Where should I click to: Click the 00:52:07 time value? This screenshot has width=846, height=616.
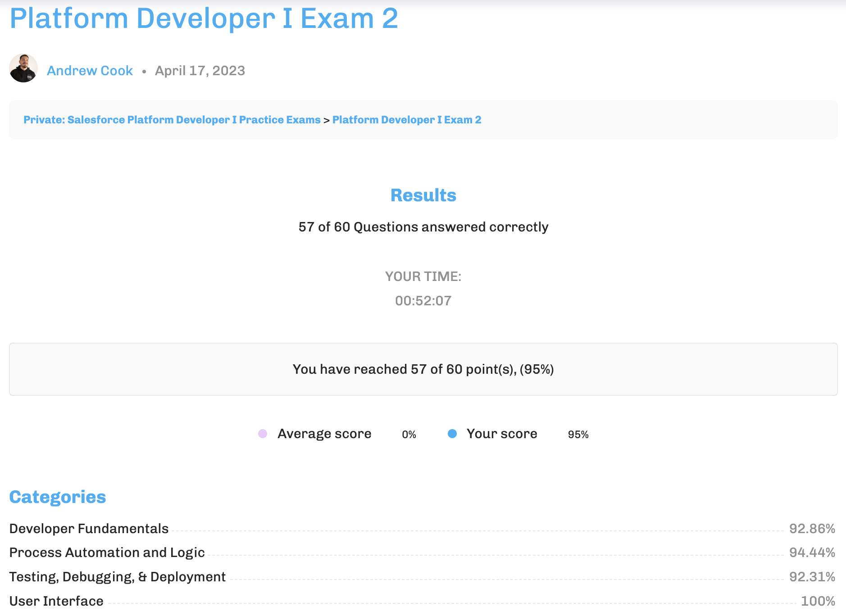tap(423, 301)
